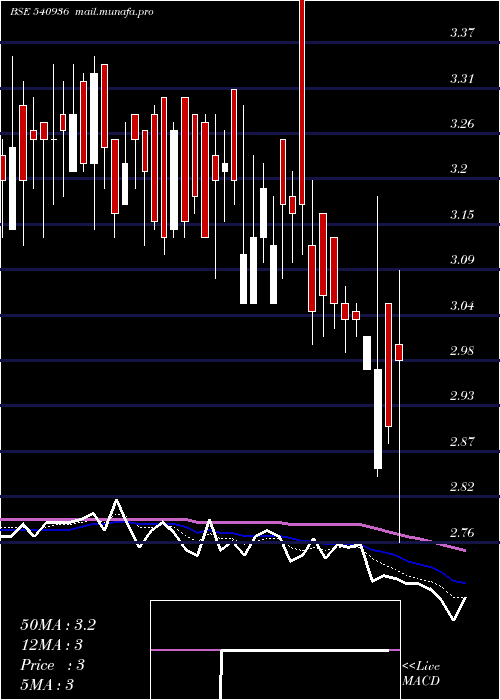Click inside the Live MACD panel

point(275,650)
